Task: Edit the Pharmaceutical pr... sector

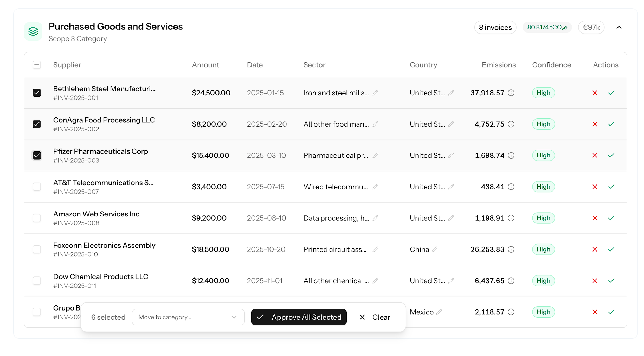Action: [375, 155]
